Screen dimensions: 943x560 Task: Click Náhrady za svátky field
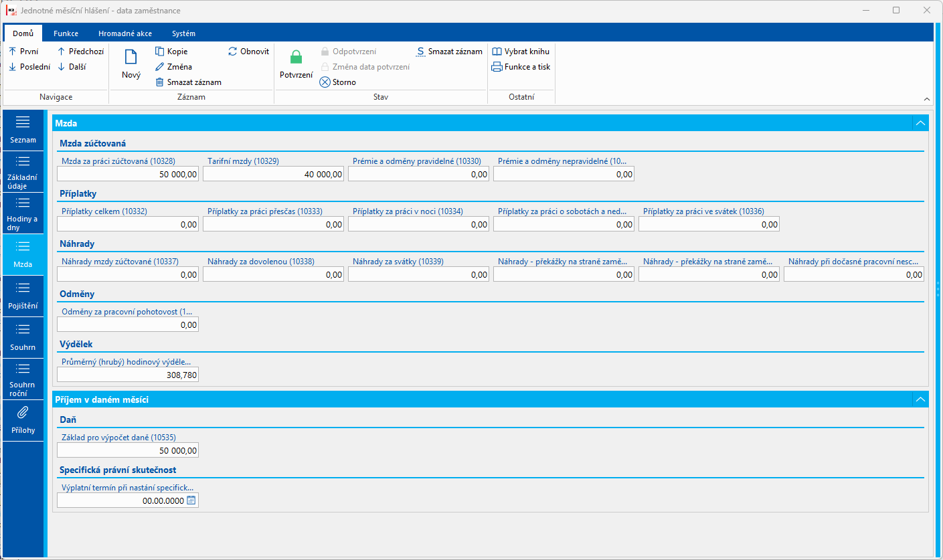coord(418,274)
